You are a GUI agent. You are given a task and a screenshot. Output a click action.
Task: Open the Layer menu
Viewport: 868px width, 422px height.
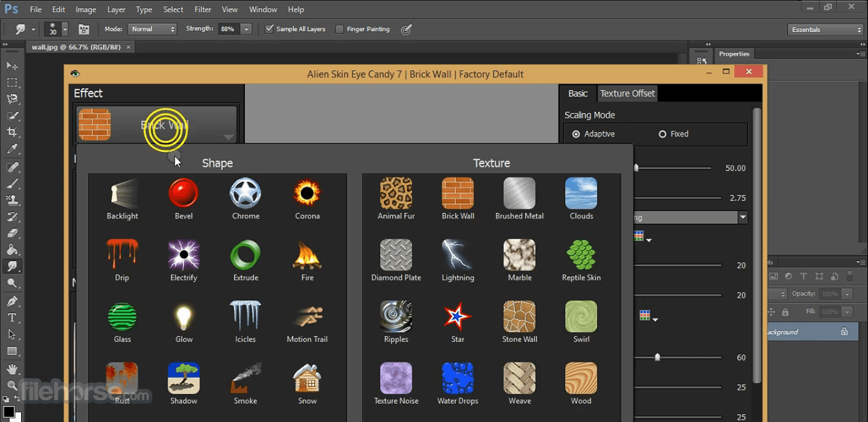pos(116,10)
